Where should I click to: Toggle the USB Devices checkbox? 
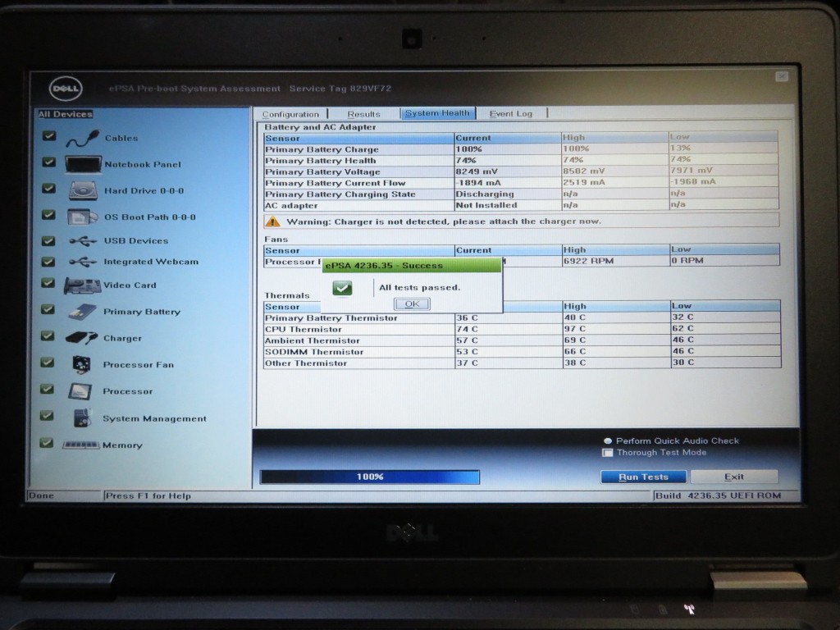click(48, 240)
